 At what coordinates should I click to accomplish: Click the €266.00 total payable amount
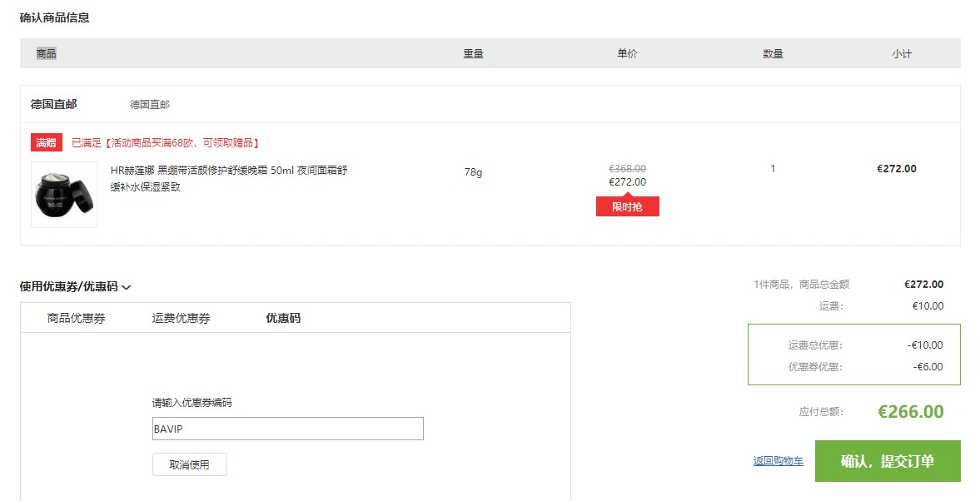coord(911,412)
